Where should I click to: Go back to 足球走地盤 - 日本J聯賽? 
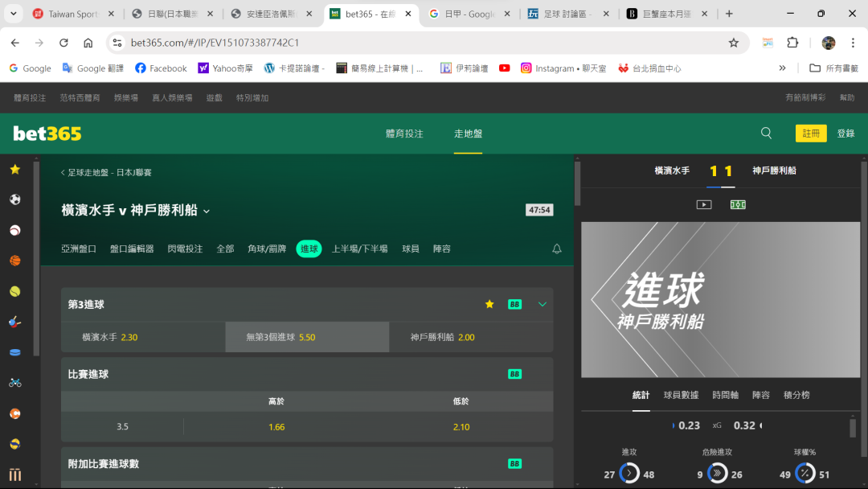coord(106,172)
